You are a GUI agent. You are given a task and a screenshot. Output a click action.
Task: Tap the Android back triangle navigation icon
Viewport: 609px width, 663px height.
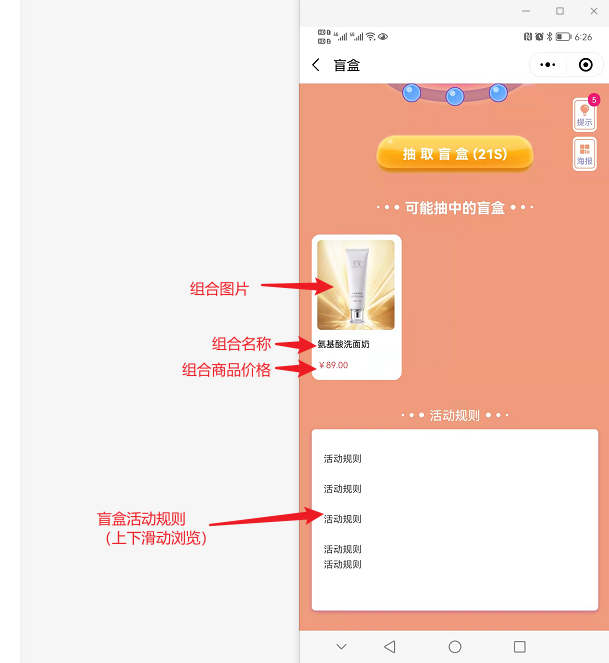(x=390, y=647)
